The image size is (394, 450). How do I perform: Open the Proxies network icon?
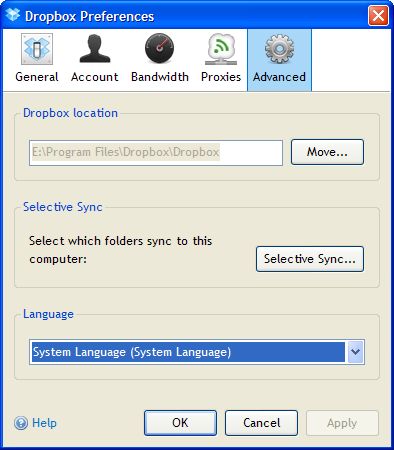221,49
